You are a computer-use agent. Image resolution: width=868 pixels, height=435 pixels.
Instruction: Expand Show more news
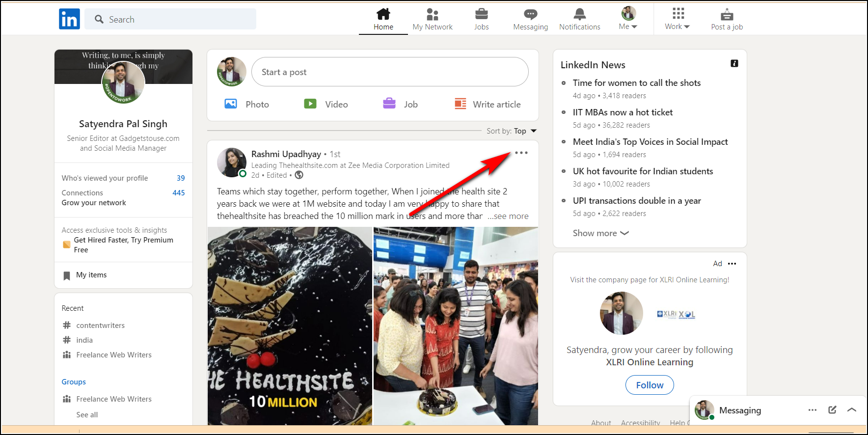point(600,233)
